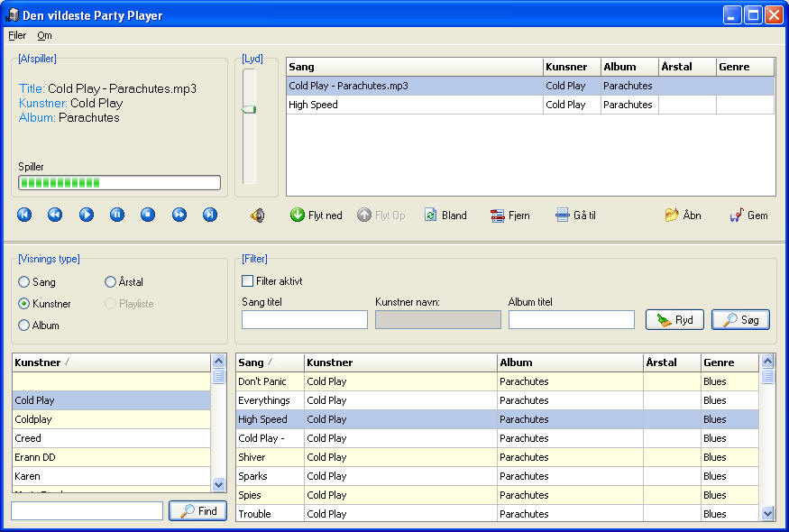Clear filters with the Ryd button

click(x=674, y=320)
